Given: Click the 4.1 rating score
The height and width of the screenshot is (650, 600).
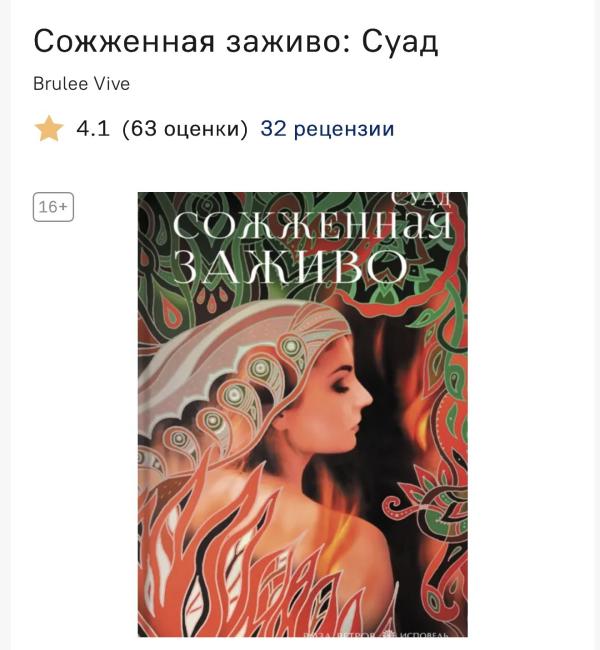Looking at the screenshot, I should [x=93, y=129].
